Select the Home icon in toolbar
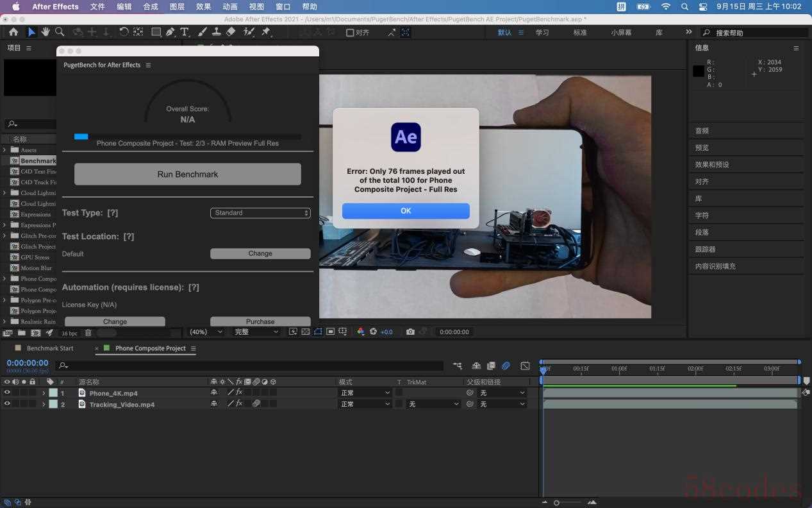 pyautogui.click(x=13, y=32)
